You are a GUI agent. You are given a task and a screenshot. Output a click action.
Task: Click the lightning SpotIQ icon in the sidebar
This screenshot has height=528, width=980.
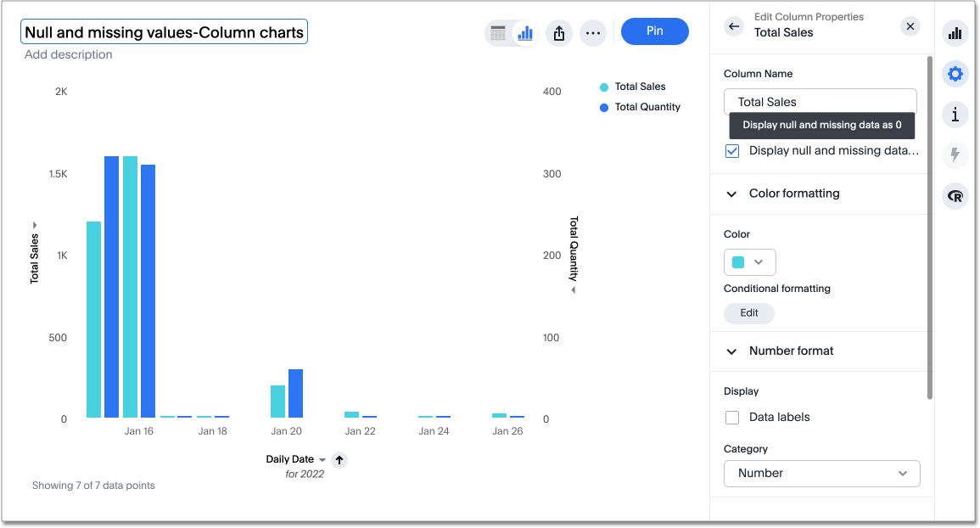[955, 155]
